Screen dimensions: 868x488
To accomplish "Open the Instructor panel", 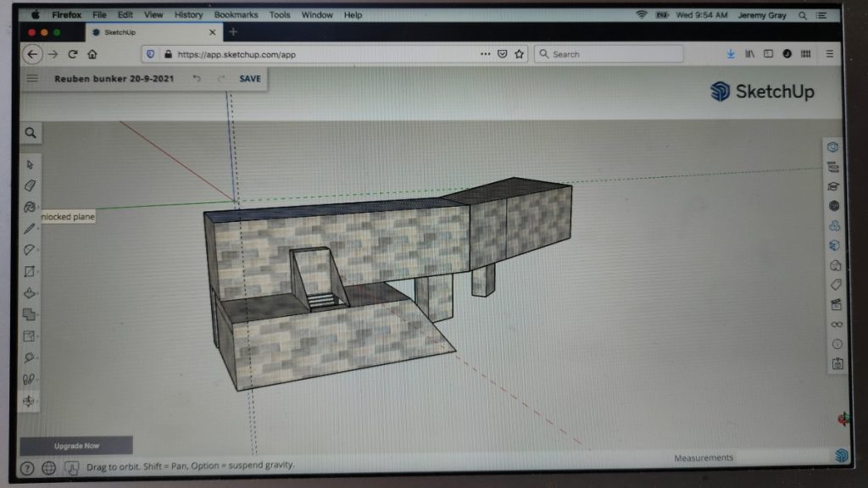I will (x=834, y=186).
